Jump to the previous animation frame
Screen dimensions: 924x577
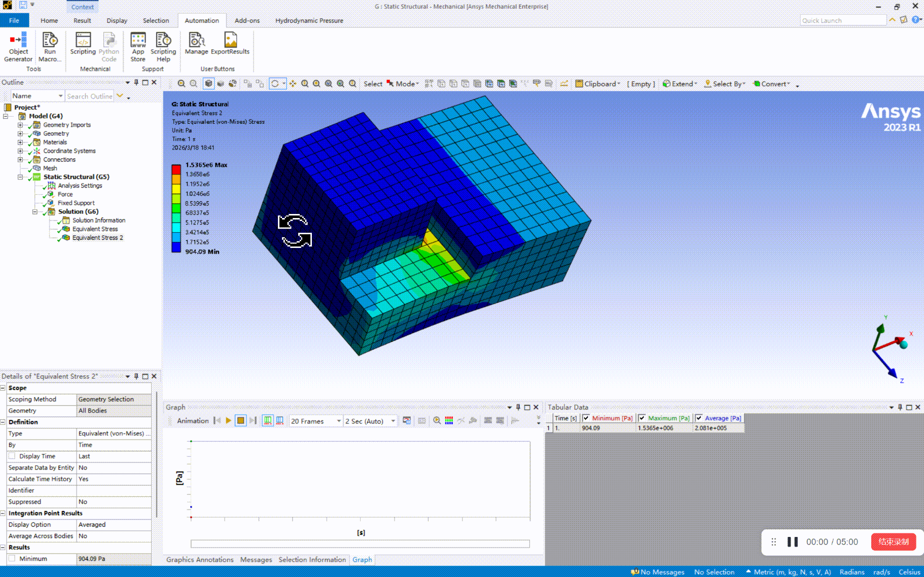pos(218,421)
